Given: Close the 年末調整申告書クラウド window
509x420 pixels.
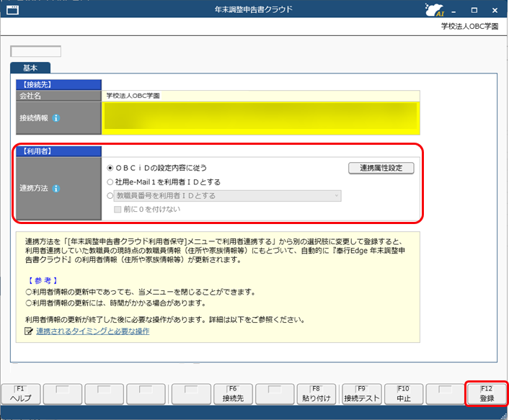Looking at the screenshot, I should pos(495,10).
